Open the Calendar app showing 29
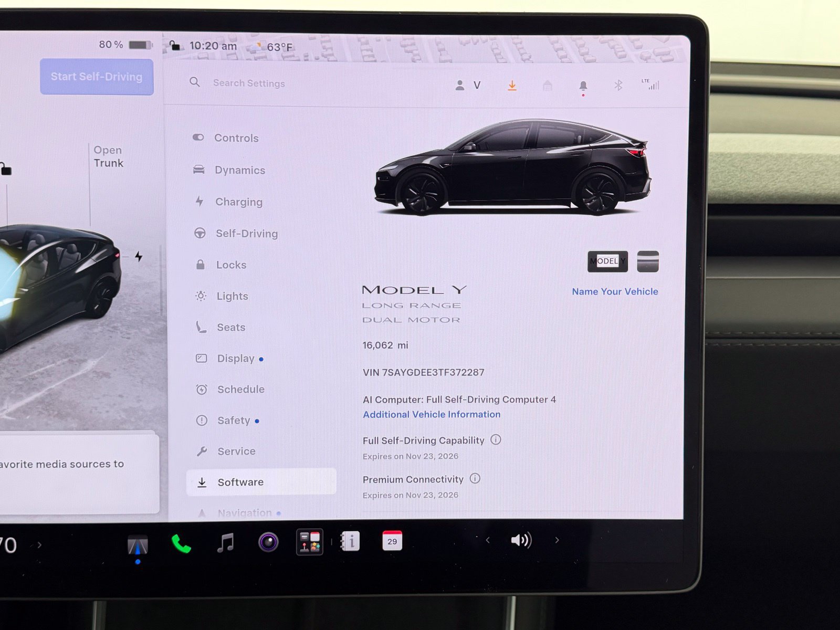Viewport: 840px width, 630px height. tap(392, 541)
